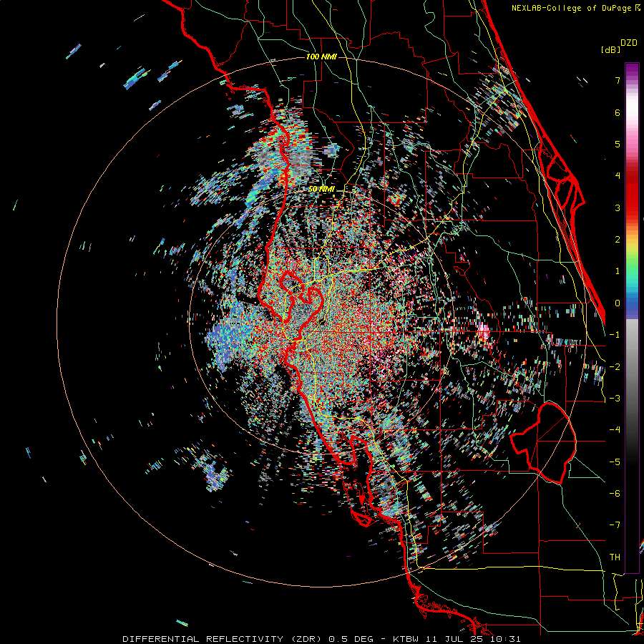This screenshot has height=644, width=644.
Task: Click the 1 value on color scale
Action: [618, 271]
